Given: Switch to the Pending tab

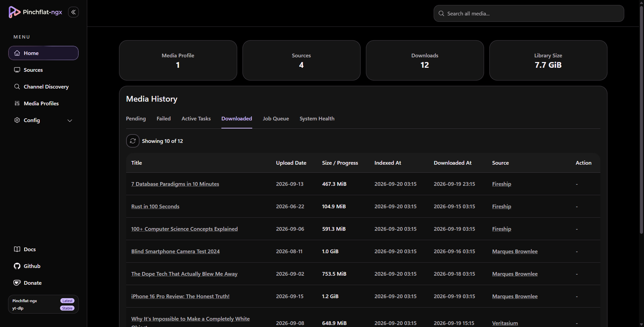Looking at the screenshot, I should coord(136,119).
